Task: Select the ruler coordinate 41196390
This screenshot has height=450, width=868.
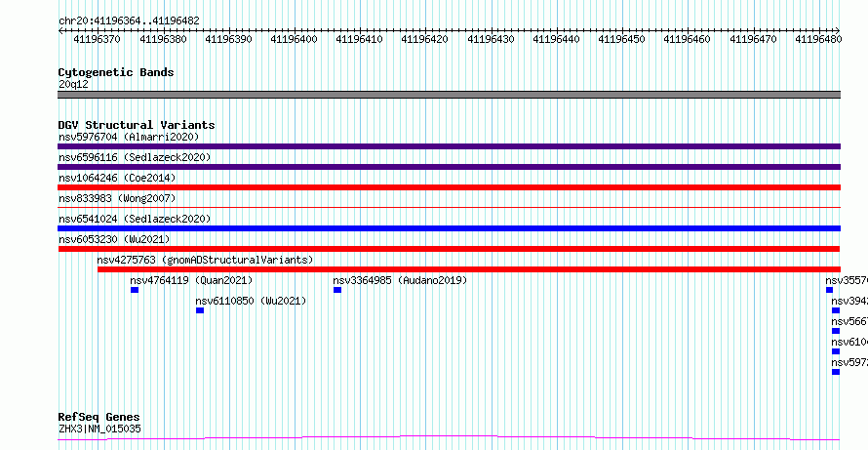Action: (229, 39)
